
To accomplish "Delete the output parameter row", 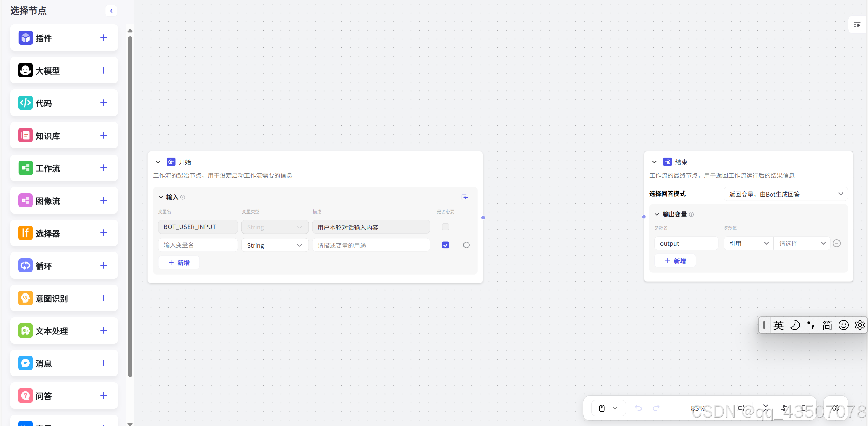I will pyautogui.click(x=836, y=243).
